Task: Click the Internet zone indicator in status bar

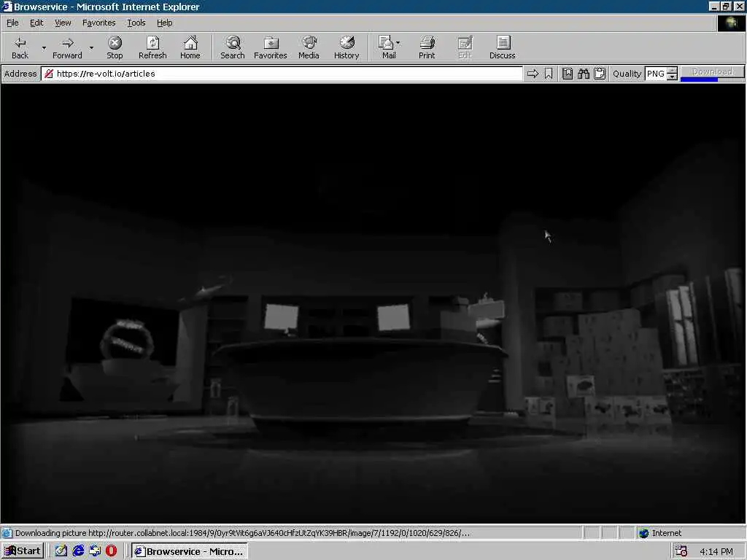Action: click(661, 533)
